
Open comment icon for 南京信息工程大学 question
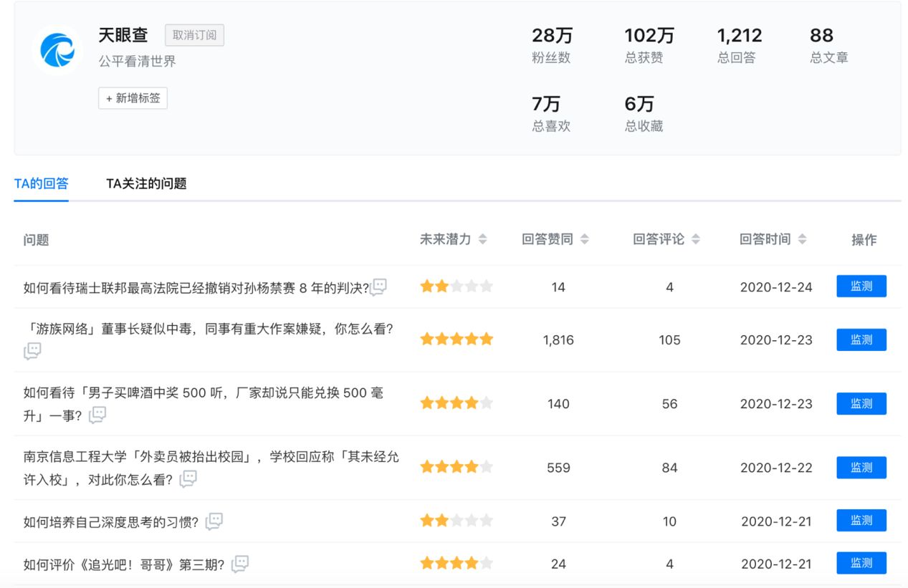188,478
